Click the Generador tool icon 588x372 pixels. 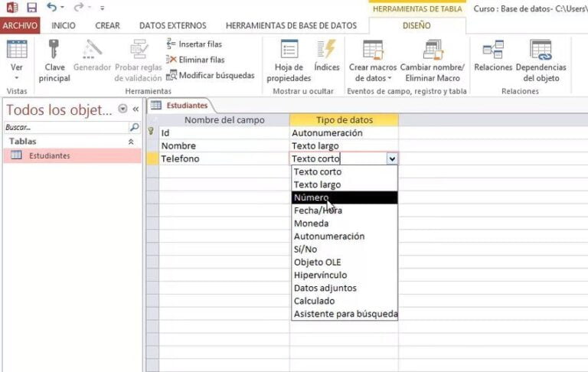[92, 49]
